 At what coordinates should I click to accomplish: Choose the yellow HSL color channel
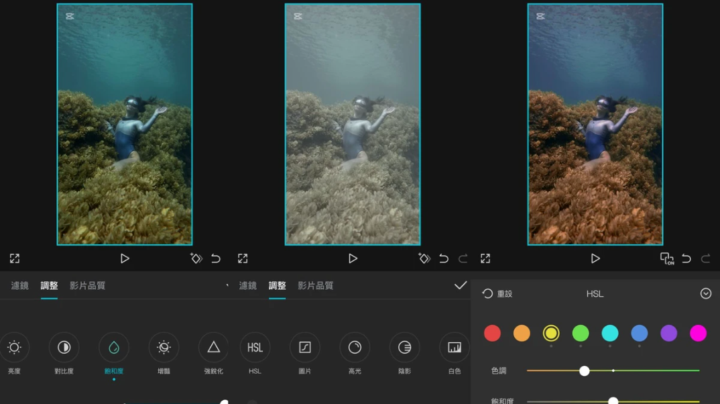click(551, 333)
